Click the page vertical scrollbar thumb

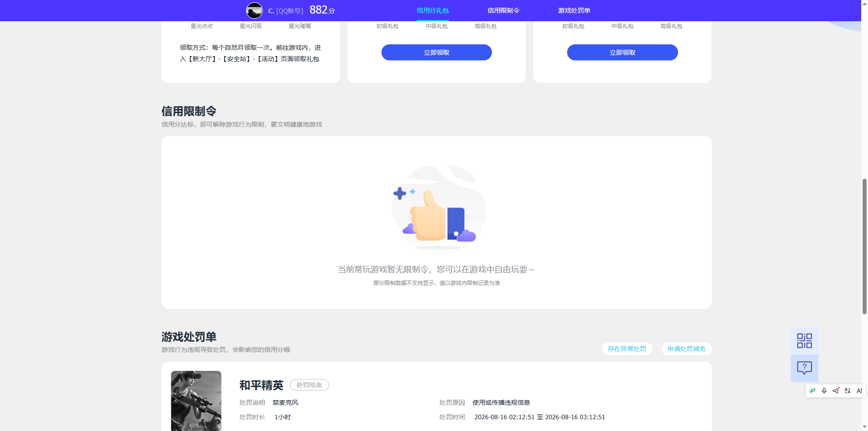(864, 246)
